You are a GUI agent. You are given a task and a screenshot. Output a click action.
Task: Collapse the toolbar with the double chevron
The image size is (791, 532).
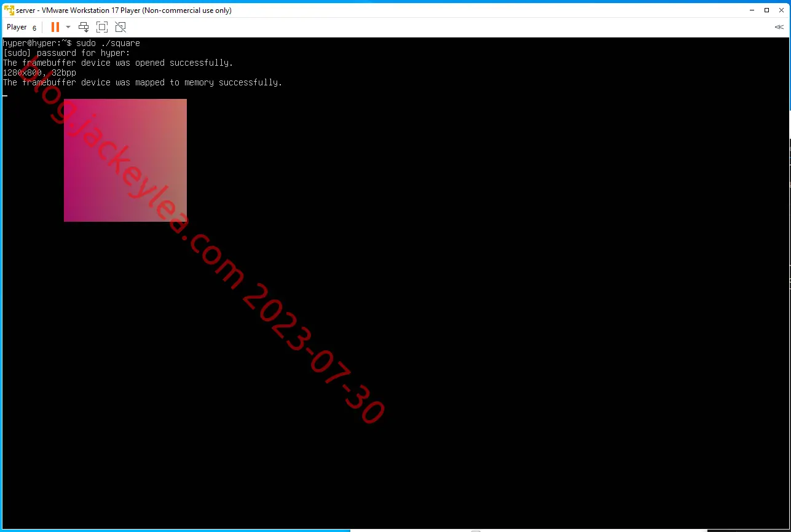(x=779, y=27)
